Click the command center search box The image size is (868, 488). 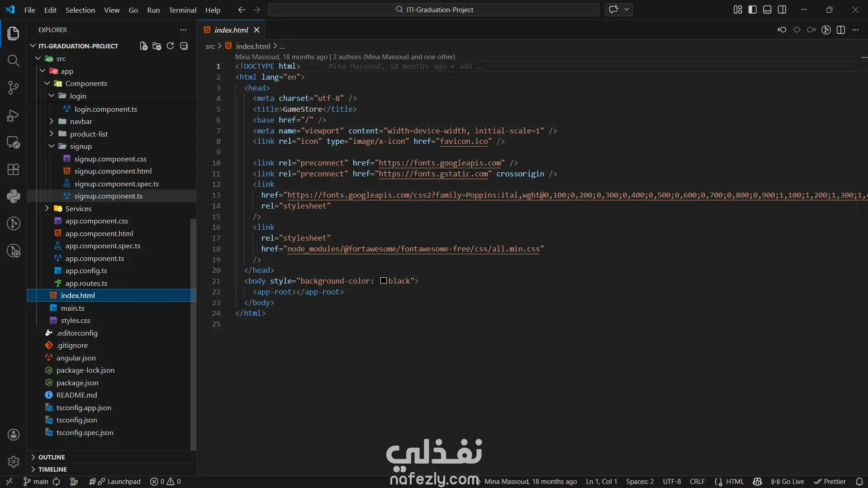434,10
